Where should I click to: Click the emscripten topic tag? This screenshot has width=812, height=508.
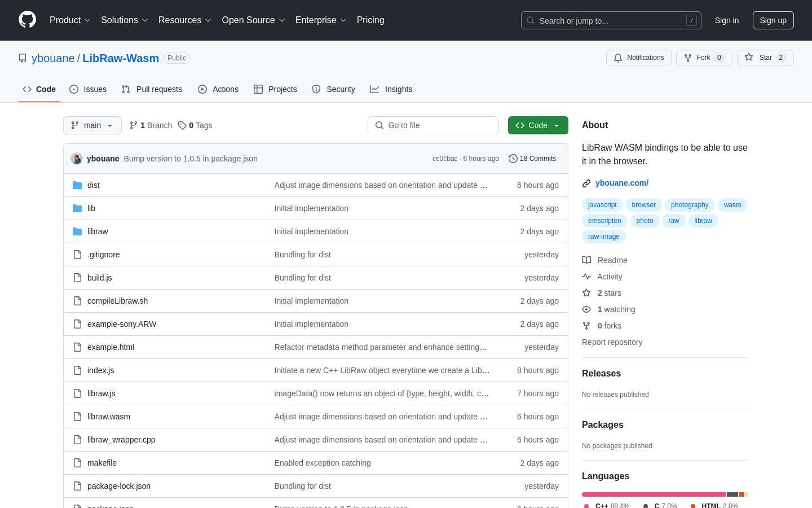tap(604, 221)
